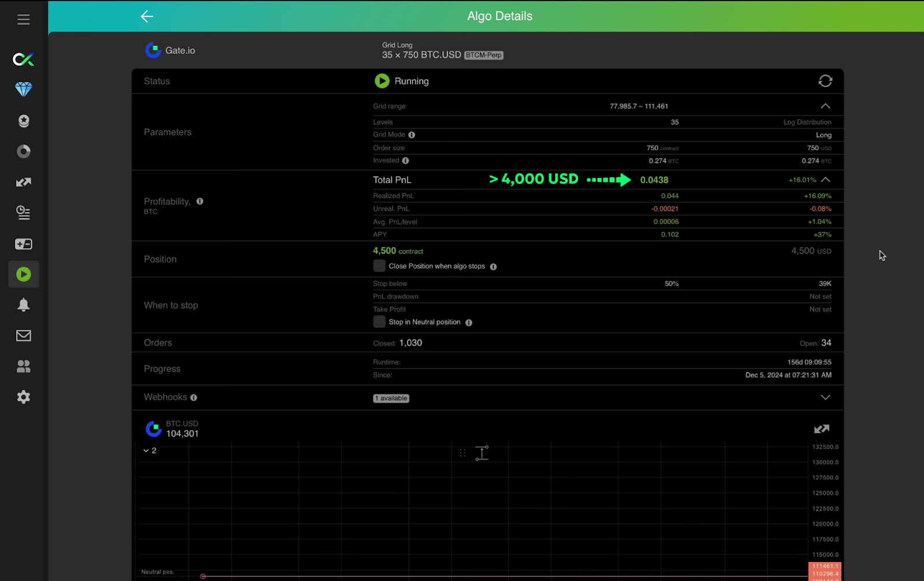
Task: Open the envelope messages icon
Action: pos(24,336)
